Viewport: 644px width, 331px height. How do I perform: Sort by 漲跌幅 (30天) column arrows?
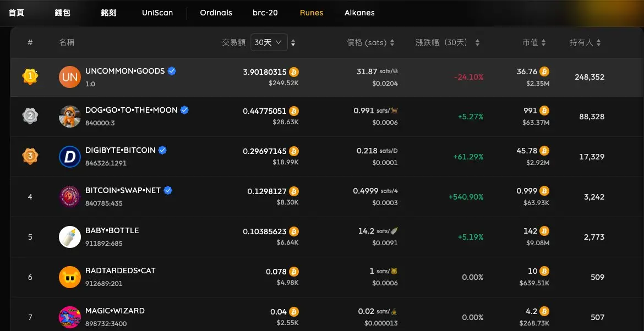(x=477, y=43)
